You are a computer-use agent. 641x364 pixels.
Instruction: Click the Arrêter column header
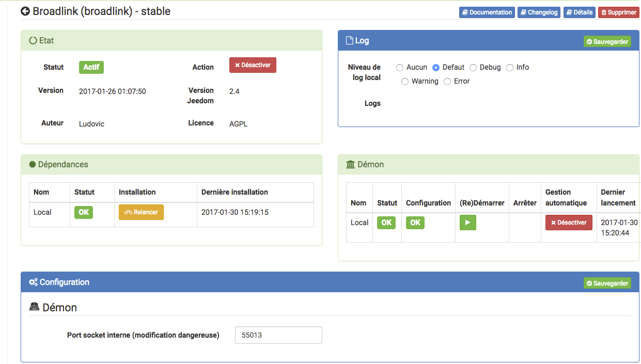coord(525,203)
